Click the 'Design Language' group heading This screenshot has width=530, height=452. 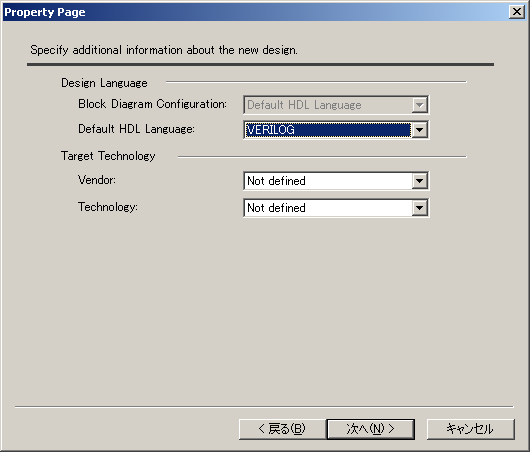104,83
